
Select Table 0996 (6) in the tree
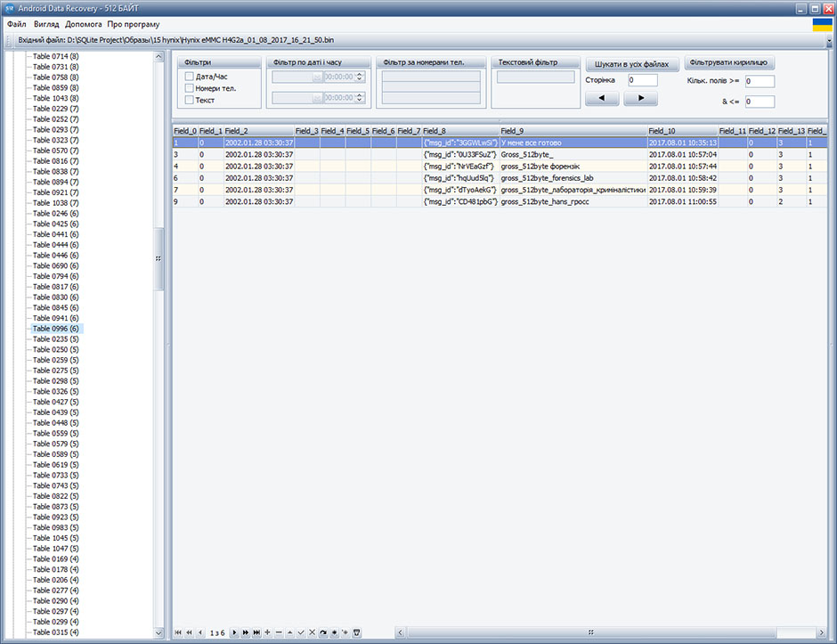pyautogui.click(x=56, y=329)
